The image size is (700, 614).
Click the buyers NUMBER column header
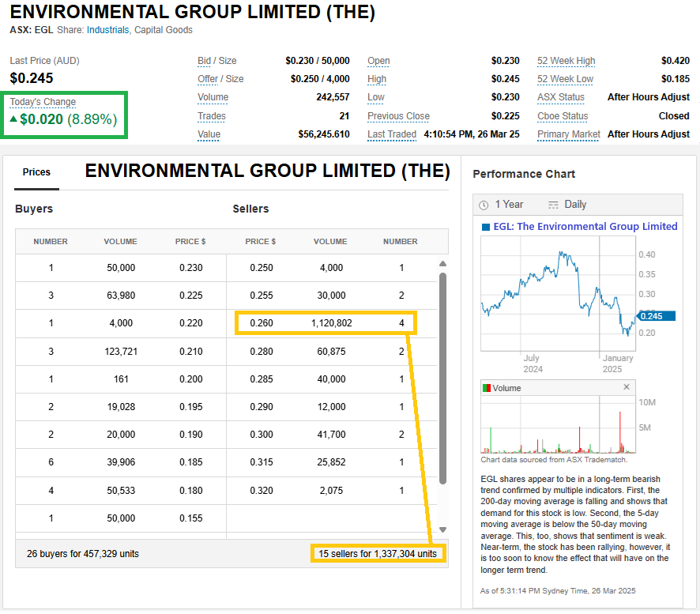tap(51, 242)
